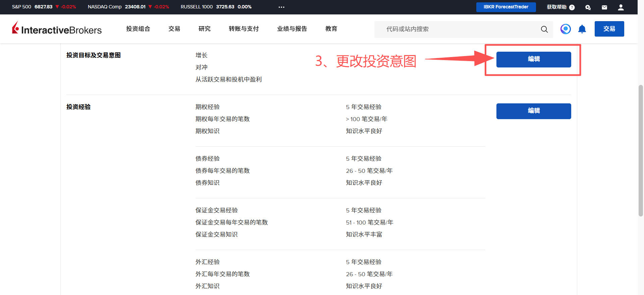This screenshot has width=644, height=295.
Task: Click the magnifying glass search icon
Action: click(544, 29)
